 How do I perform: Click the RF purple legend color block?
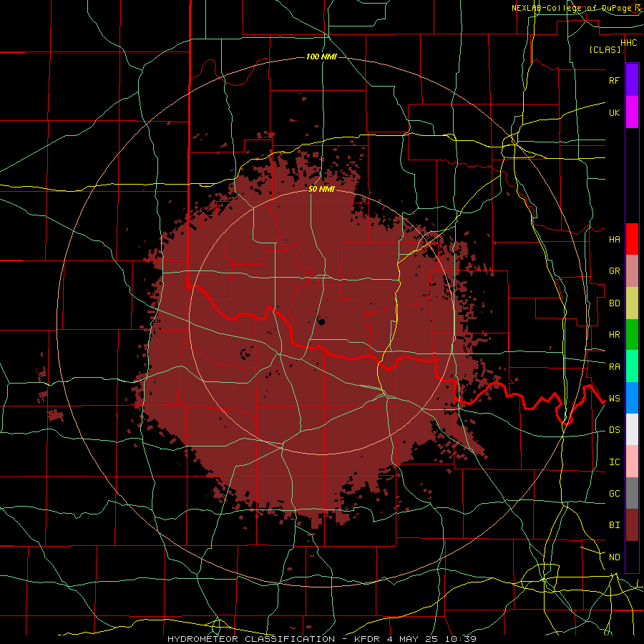[x=632, y=80]
